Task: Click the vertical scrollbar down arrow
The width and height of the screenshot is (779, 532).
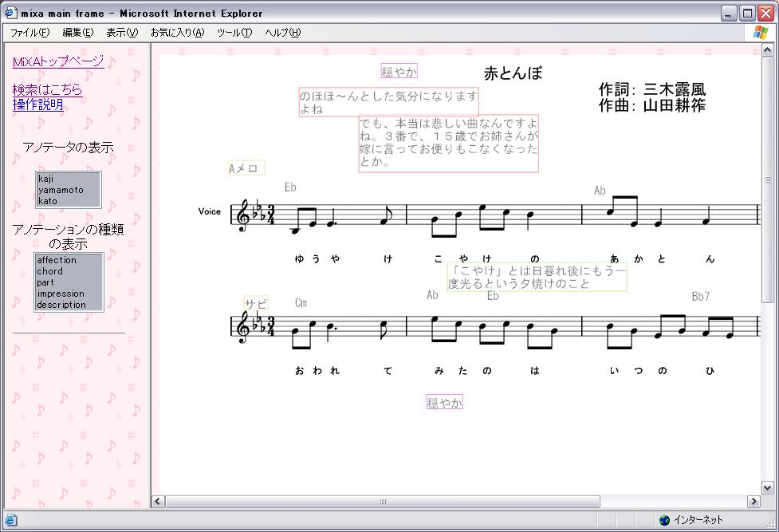Action: [767, 488]
